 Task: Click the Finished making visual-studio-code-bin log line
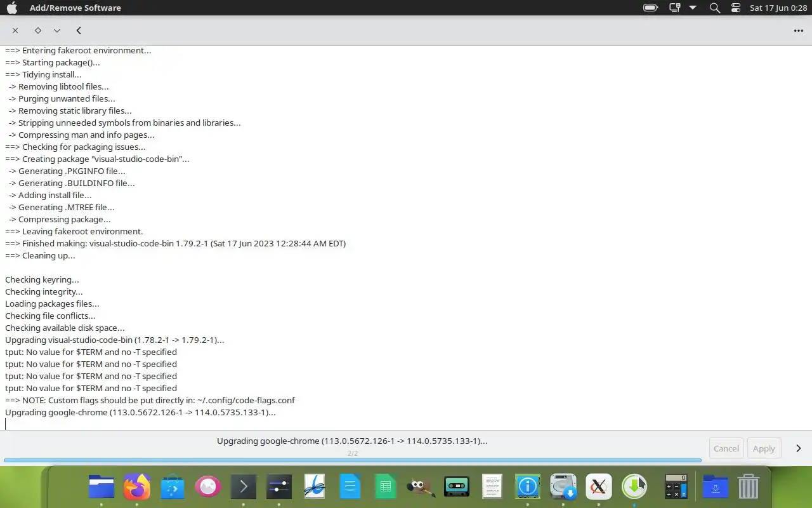pos(175,243)
